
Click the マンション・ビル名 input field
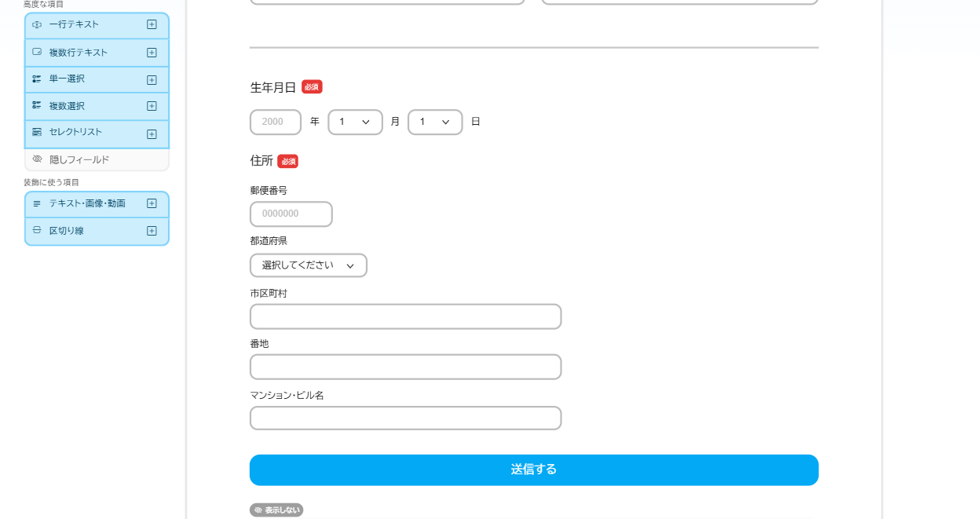(405, 418)
